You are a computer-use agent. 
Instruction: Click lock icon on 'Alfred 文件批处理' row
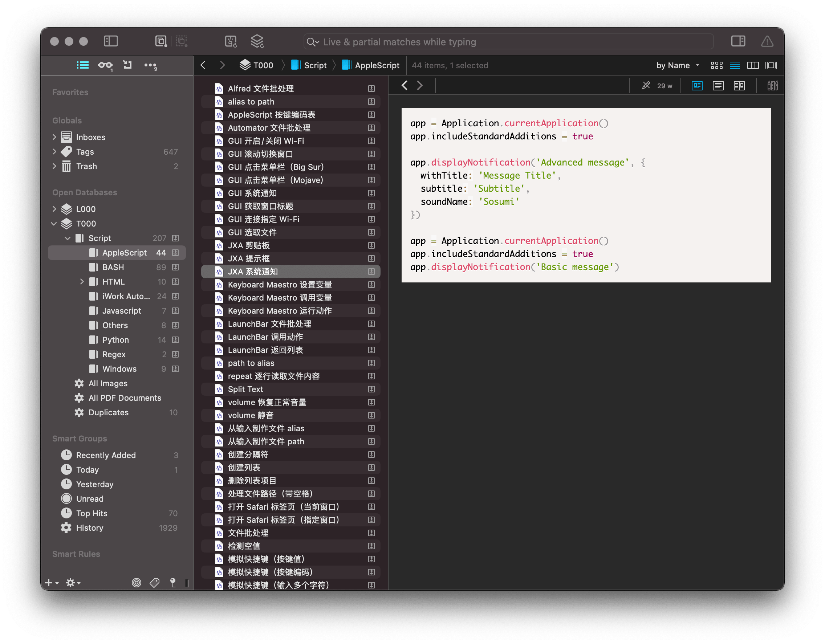tap(371, 88)
